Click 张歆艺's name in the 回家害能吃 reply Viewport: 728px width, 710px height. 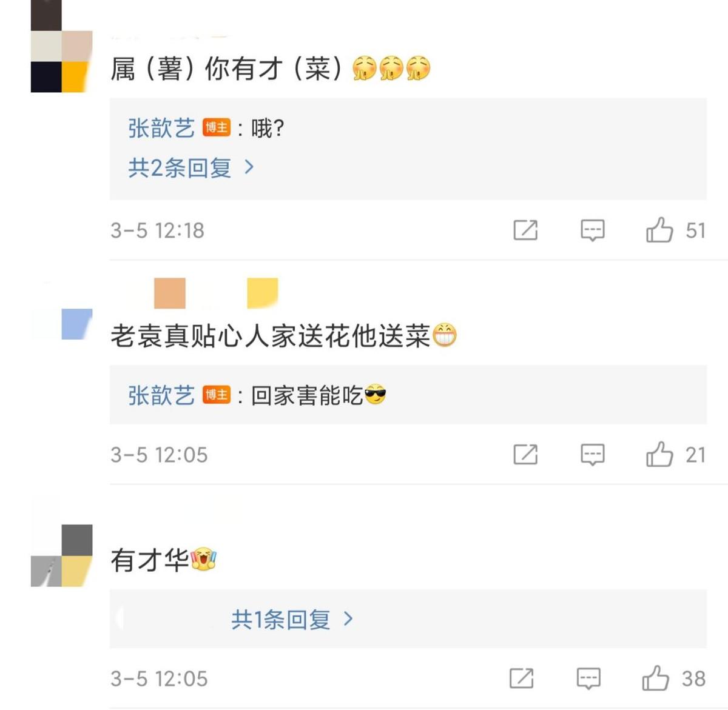click(x=160, y=394)
